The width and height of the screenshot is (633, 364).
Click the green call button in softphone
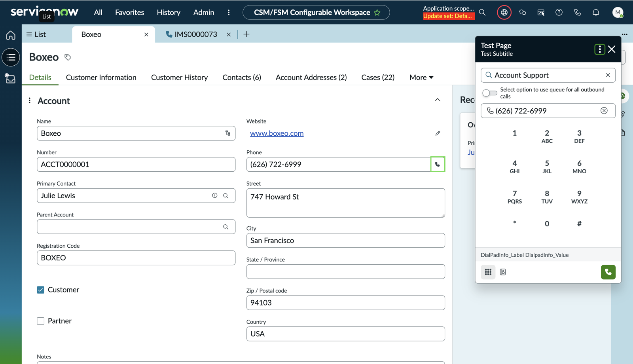[608, 272]
